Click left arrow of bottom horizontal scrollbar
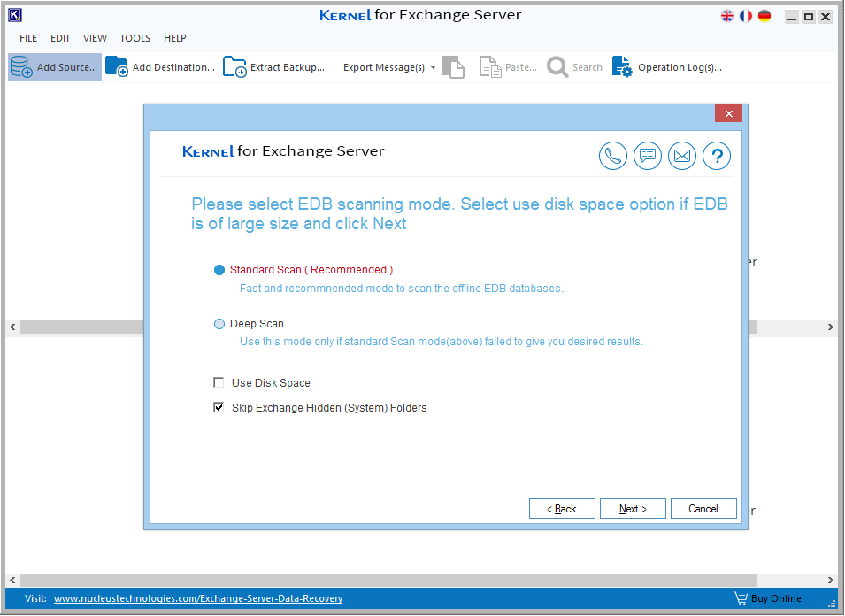The height and width of the screenshot is (616, 845). pyautogui.click(x=12, y=581)
